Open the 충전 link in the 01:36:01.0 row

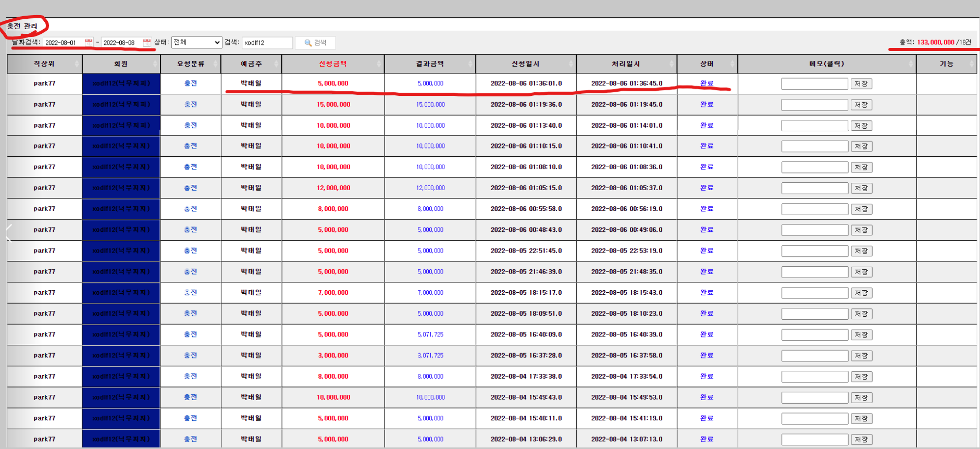tap(191, 83)
